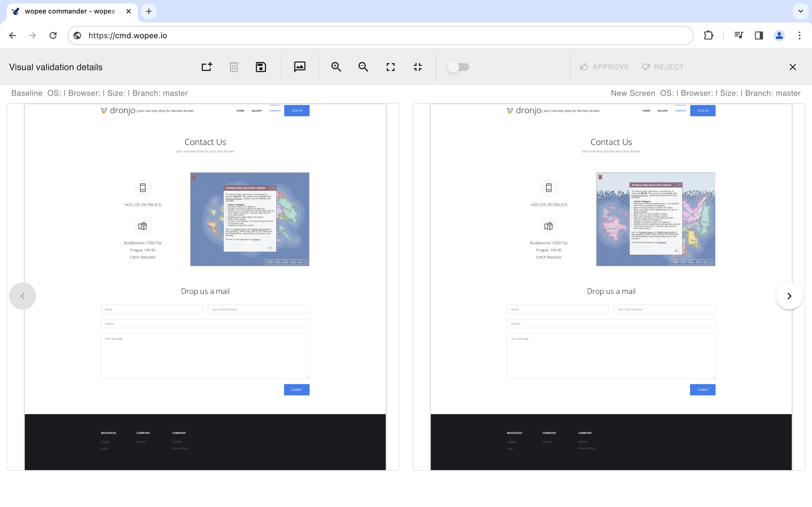Open Chrome tab search dropdown arrow

tap(801, 11)
